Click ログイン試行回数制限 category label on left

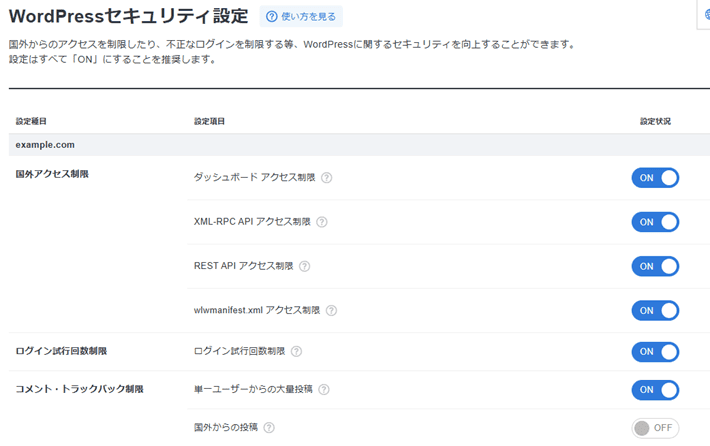pos(61,351)
